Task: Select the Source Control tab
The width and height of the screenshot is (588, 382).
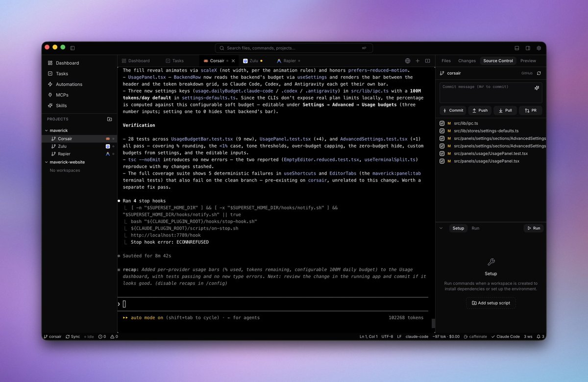Action: 498,61
